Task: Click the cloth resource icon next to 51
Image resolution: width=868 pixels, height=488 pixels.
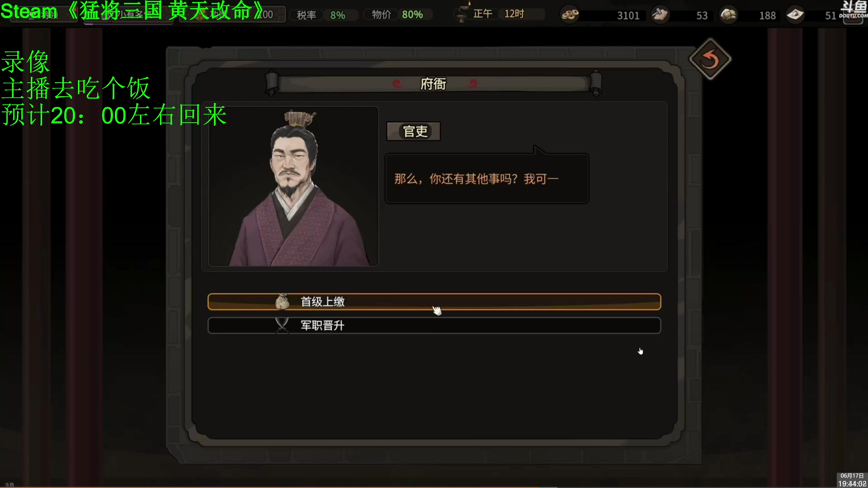Action: [x=795, y=15]
